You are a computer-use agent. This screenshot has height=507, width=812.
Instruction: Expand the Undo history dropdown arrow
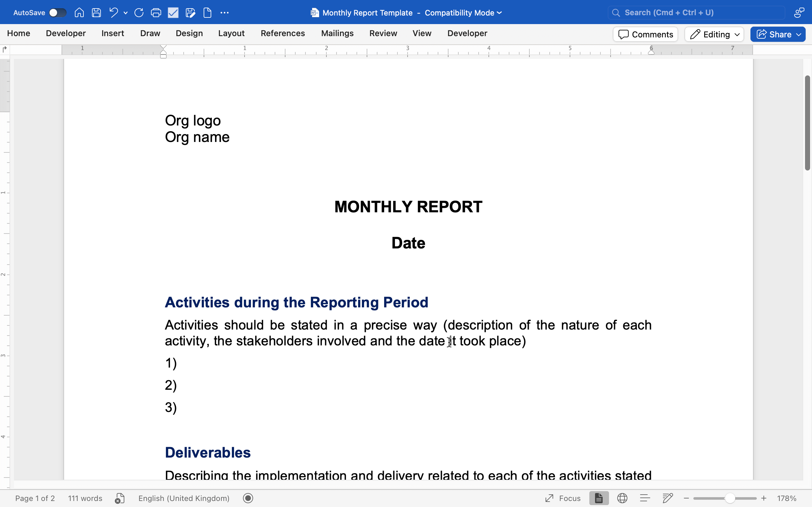click(126, 13)
